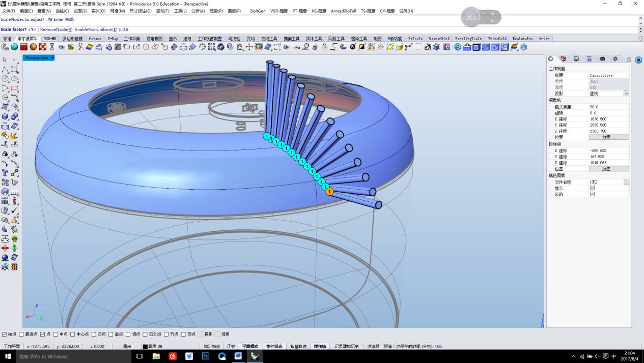The width and height of the screenshot is (644, 363).
Task: Click the orange numbered node marker in viewport
Action: click(x=329, y=192)
